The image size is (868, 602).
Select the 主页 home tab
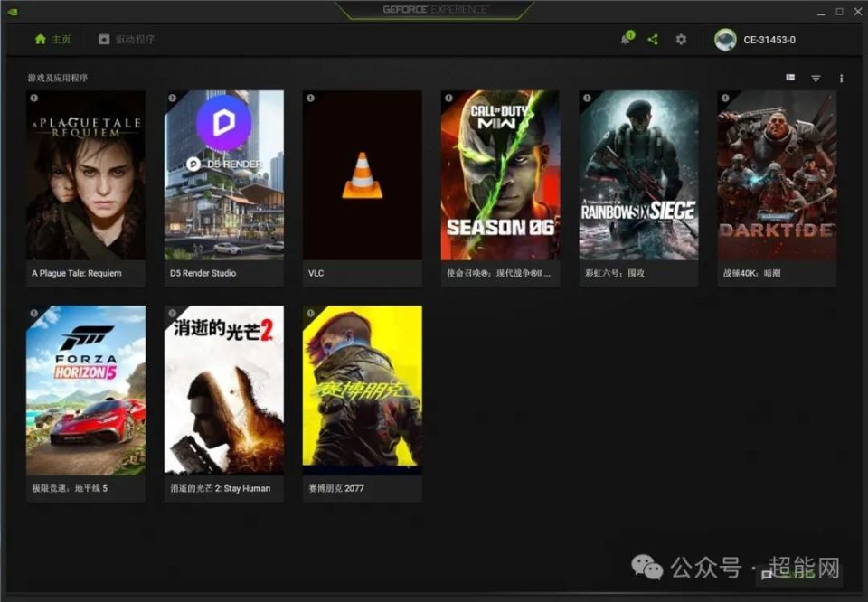tap(52, 40)
